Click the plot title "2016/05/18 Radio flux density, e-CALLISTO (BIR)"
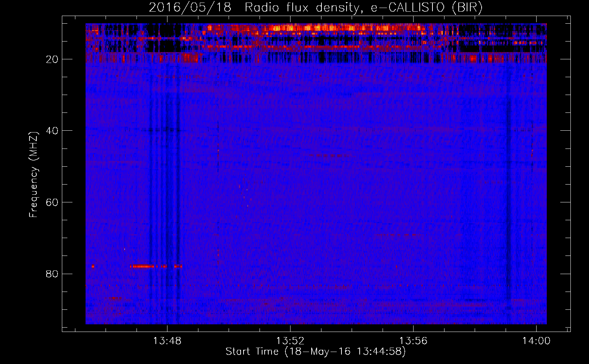The height and width of the screenshot is (364, 589). 316,7
